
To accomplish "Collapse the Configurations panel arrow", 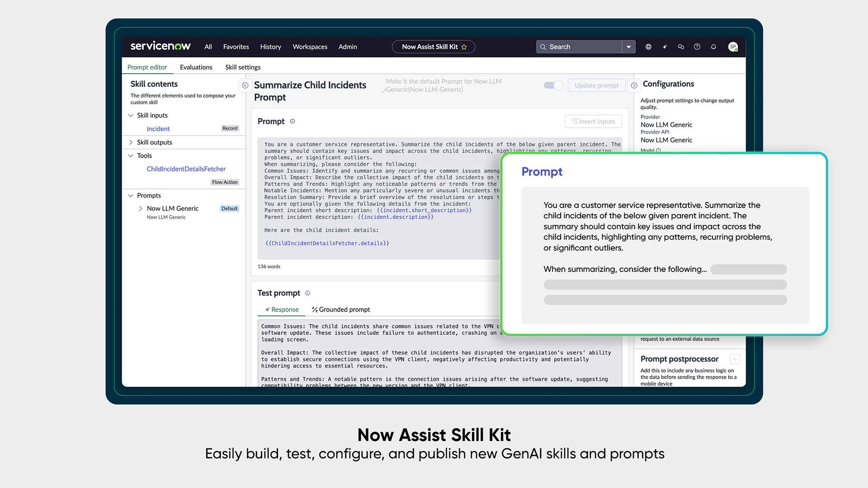I will (634, 85).
